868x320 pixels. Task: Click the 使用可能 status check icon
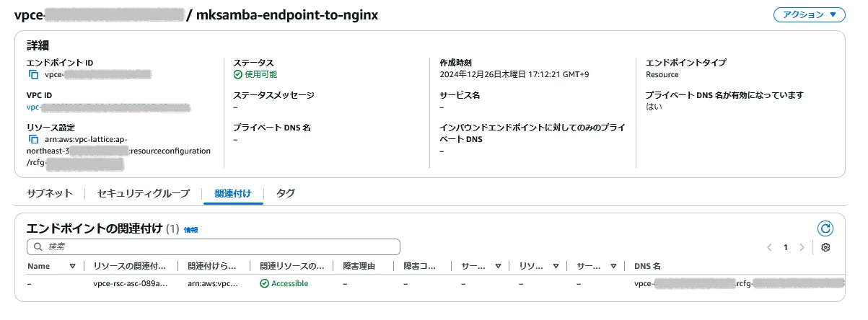[x=237, y=74]
